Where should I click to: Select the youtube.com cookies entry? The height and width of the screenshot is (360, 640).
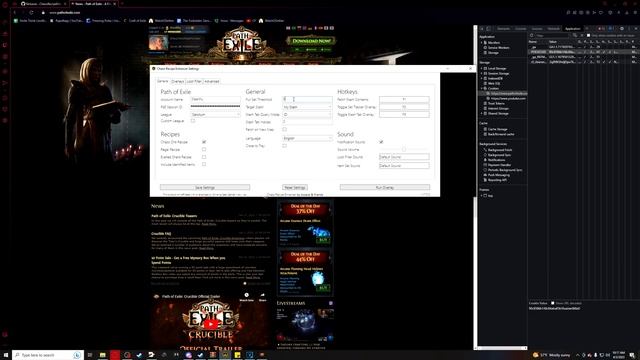click(508, 98)
